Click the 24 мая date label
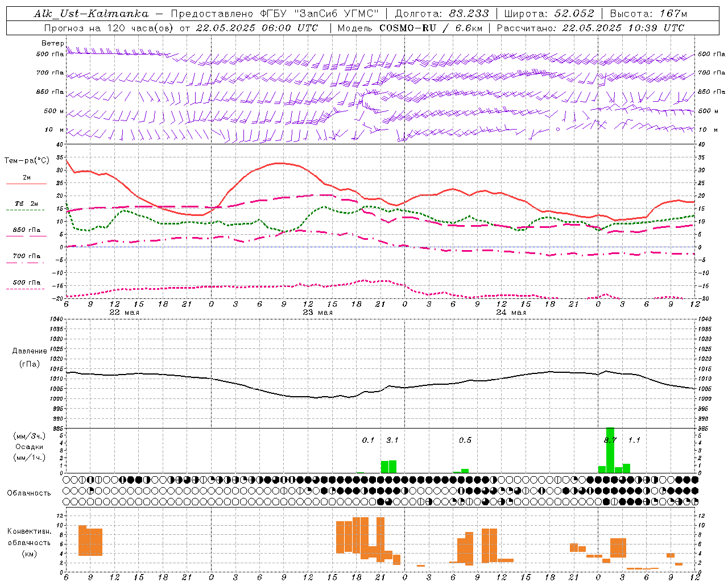This screenshot has height=582, width=728. click(x=511, y=313)
